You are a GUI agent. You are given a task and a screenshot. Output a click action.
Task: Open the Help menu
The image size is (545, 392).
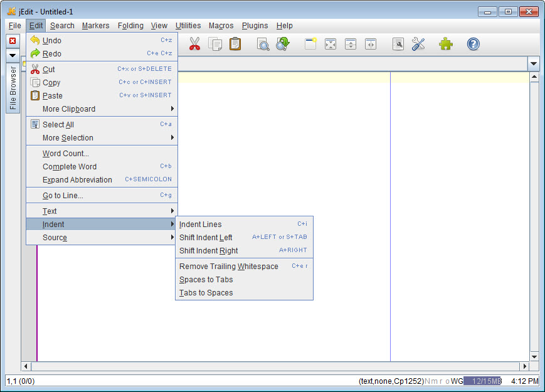(285, 26)
